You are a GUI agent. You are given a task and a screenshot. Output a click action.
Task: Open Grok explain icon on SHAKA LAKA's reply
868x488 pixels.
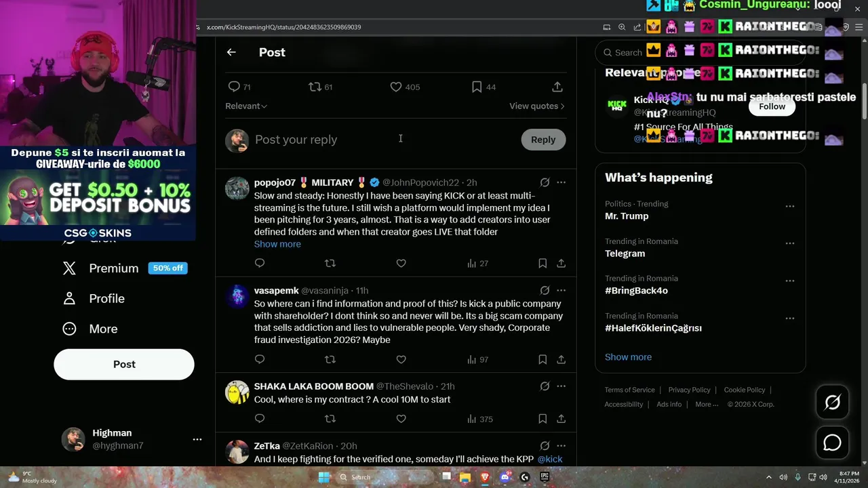[x=545, y=386]
